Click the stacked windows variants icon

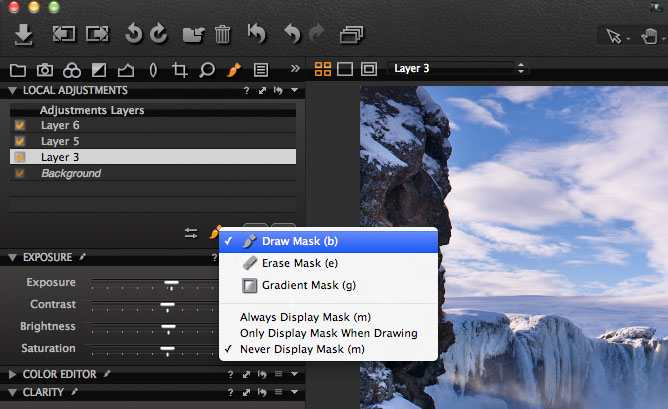[351, 35]
